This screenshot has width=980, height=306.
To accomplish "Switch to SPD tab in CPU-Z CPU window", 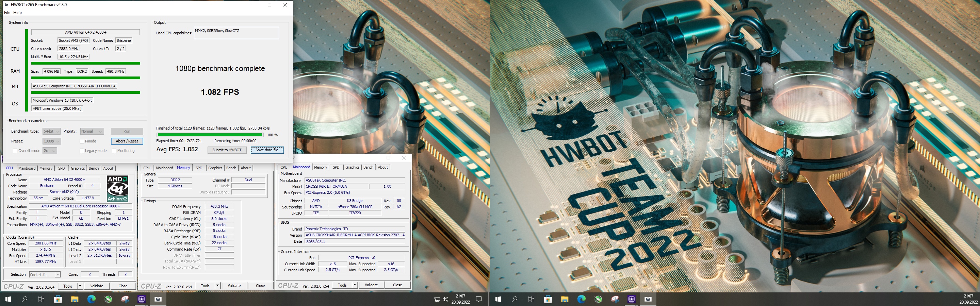I will tap(62, 168).
